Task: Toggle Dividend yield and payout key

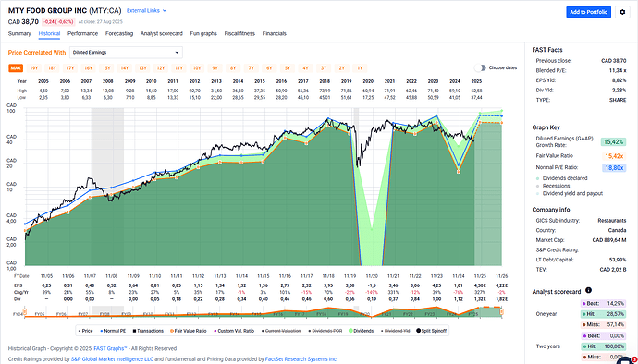Action: (570, 194)
